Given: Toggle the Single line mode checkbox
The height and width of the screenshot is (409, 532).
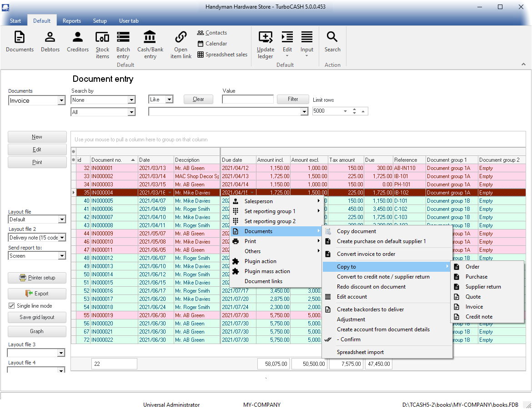Looking at the screenshot, I should pyautogui.click(x=12, y=306).
